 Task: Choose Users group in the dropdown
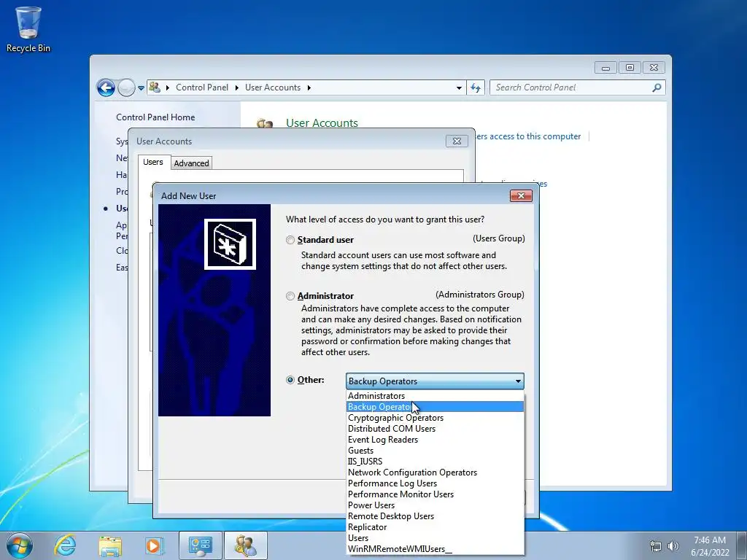[x=435, y=538]
